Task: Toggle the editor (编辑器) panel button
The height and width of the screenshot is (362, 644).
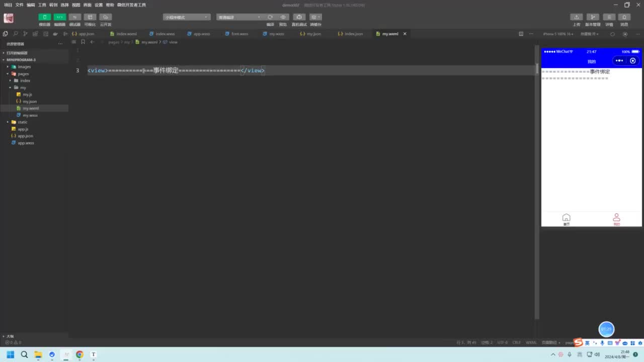Action: pos(60,17)
